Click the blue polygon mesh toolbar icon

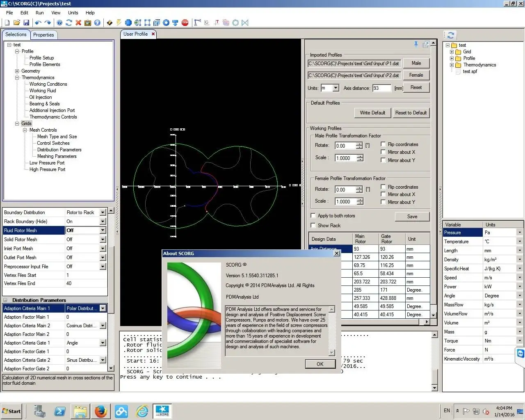coord(128,23)
